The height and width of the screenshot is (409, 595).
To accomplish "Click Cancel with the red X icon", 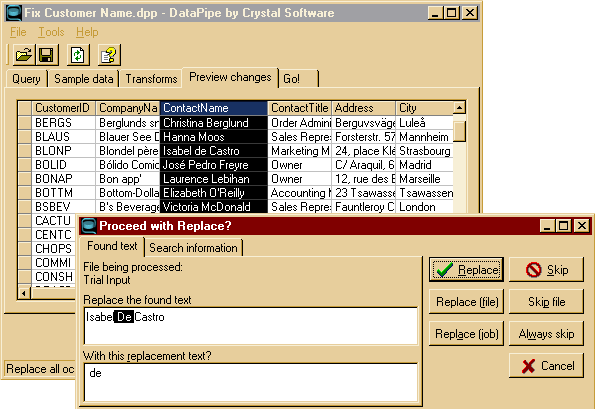I will click(546, 366).
